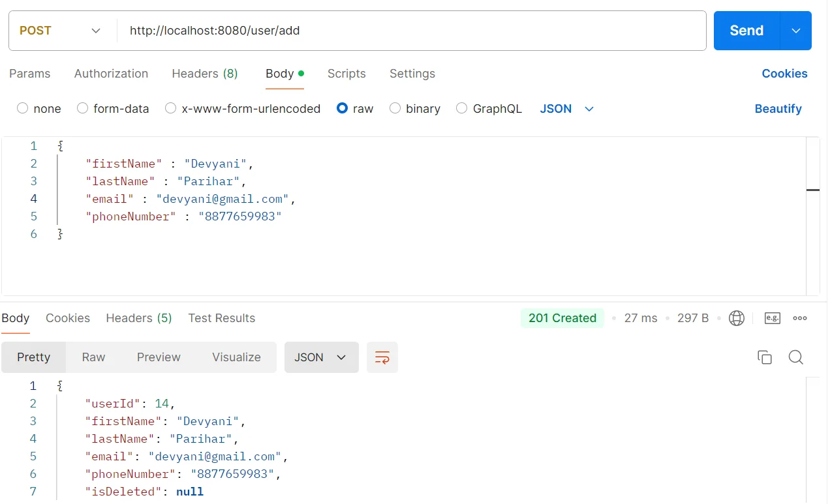This screenshot has width=830, height=504.
Task: Copy response body using the copy icon
Action: tap(764, 357)
